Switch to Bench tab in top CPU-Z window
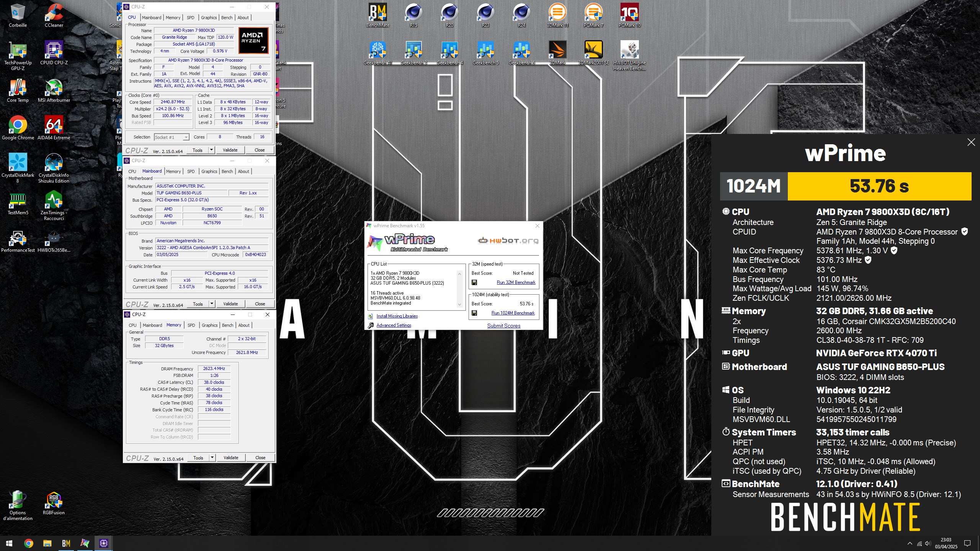 click(x=227, y=18)
